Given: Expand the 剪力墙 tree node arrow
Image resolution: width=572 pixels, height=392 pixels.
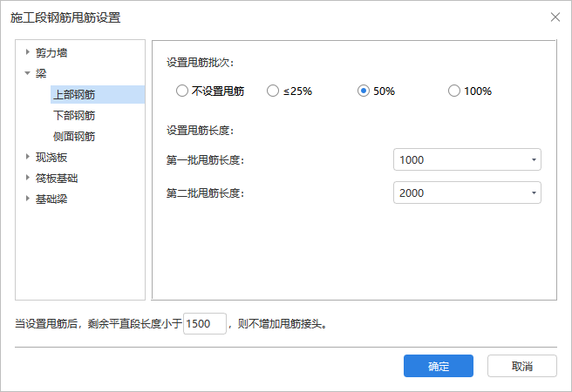Looking at the screenshot, I should (27, 52).
